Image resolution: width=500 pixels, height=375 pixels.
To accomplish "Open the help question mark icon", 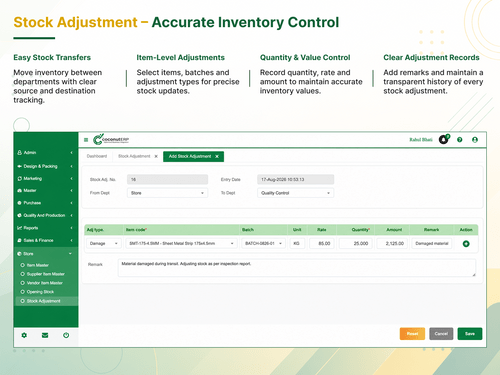I will tap(460, 140).
